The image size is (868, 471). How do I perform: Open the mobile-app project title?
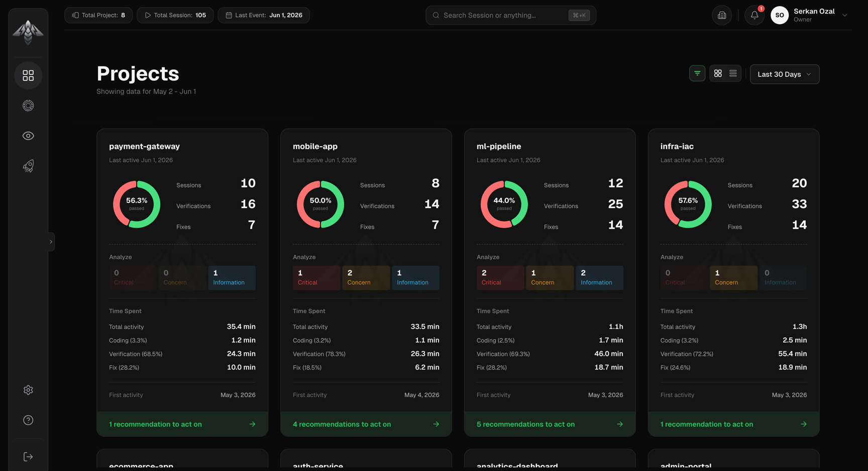[x=315, y=146]
